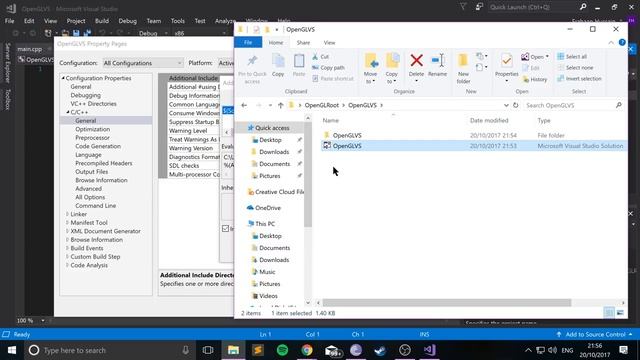Click the horizontal scrollbar in file list
Screen dimensions: 640x360
pos(447,303)
